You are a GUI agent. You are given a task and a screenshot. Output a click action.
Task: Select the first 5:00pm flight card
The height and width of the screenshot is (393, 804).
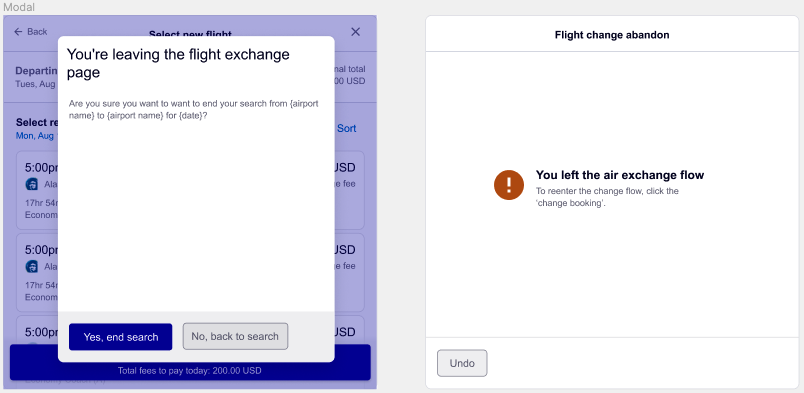pos(190,190)
